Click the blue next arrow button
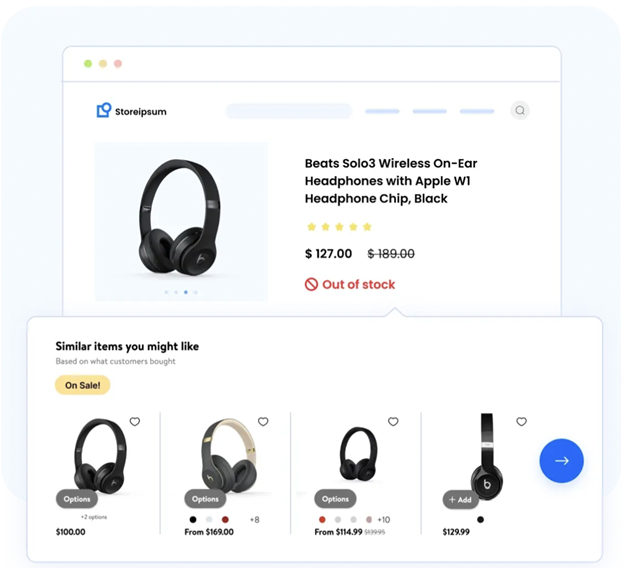624x568 pixels. [562, 461]
